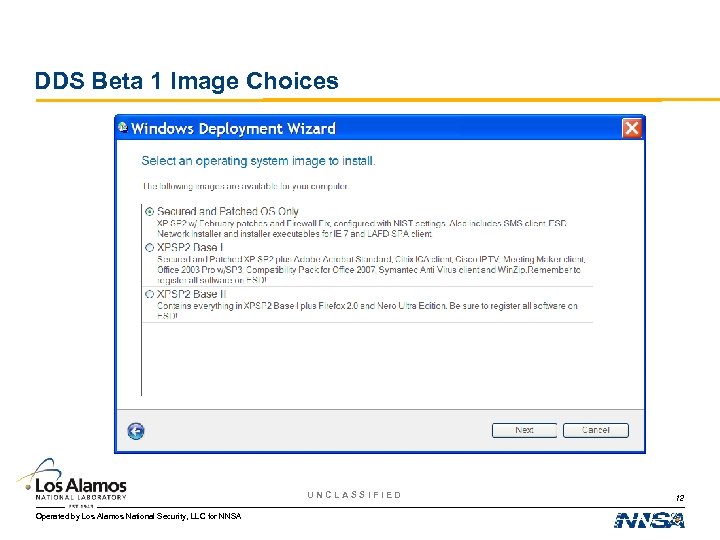Click the Next button
The width and height of the screenshot is (720, 540).
click(x=524, y=430)
